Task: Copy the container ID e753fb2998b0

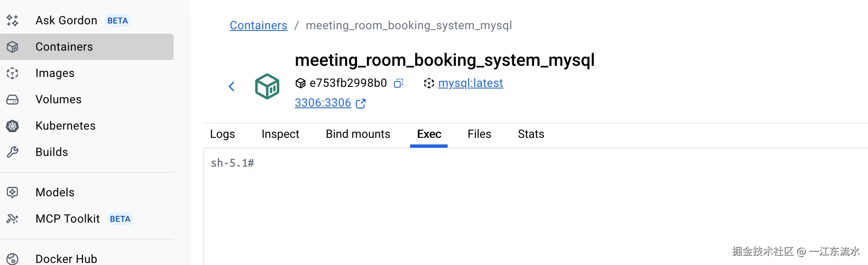Action: tap(398, 83)
